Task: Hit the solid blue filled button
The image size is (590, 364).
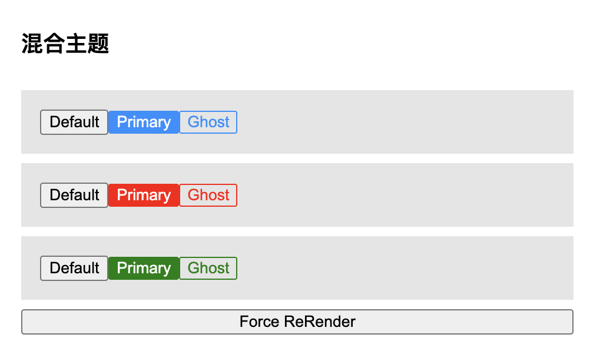Action: pyautogui.click(x=144, y=122)
